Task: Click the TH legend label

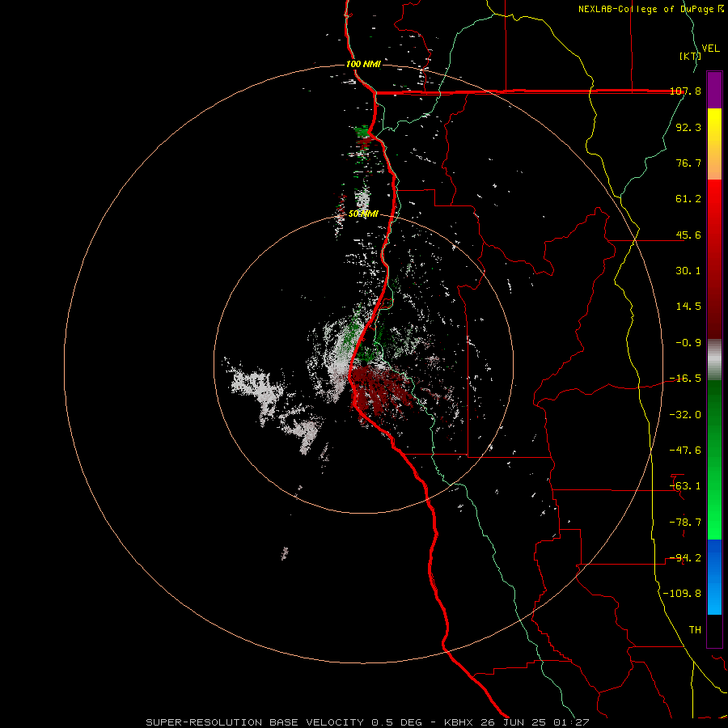Action: click(695, 630)
